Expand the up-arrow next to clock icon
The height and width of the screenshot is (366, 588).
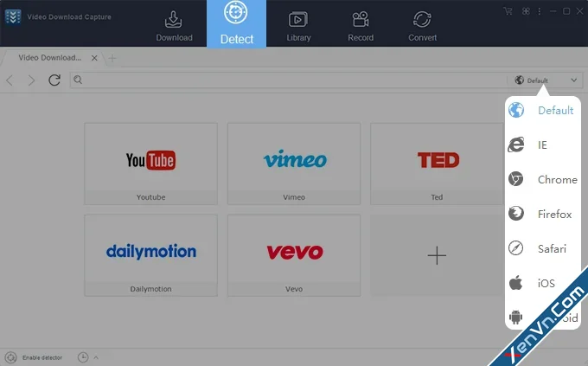(96, 357)
